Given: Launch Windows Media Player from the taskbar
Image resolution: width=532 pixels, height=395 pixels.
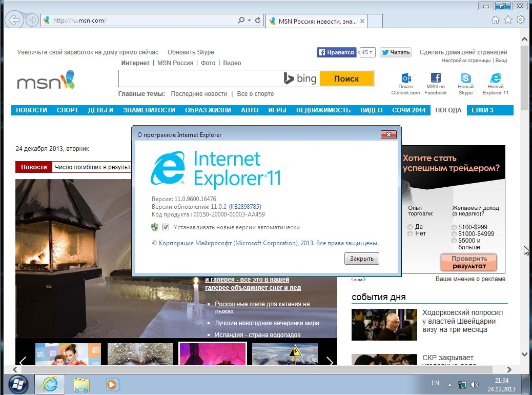Looking at the screenshot, I should coord(112,385).
